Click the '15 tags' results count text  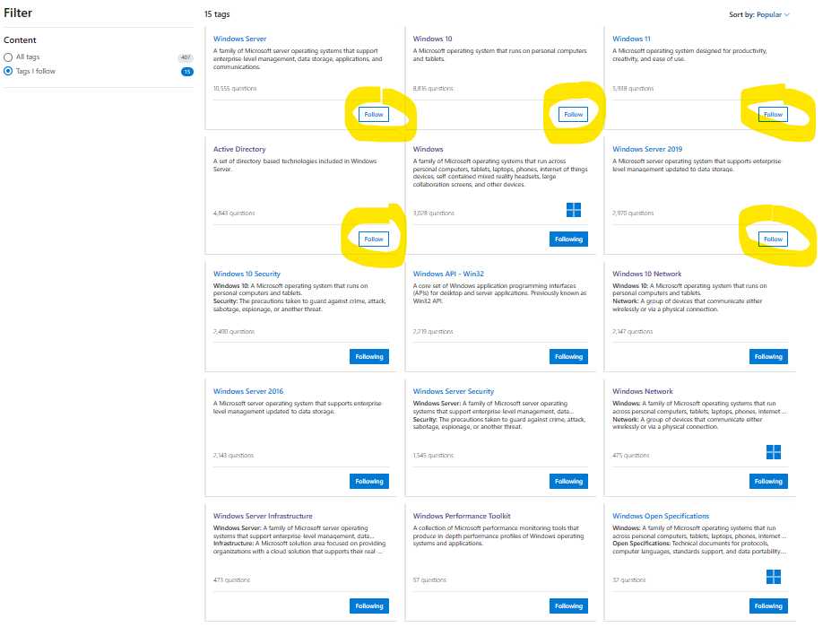[217, 14]
